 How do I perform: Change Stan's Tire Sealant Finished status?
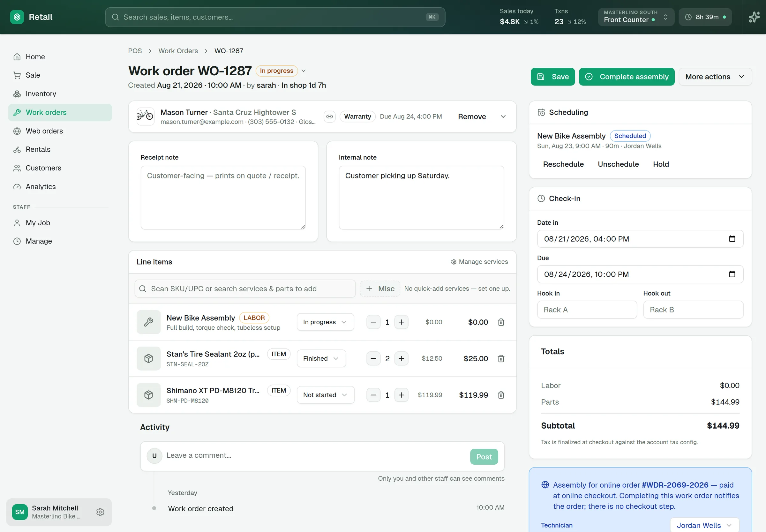point(321,358)
